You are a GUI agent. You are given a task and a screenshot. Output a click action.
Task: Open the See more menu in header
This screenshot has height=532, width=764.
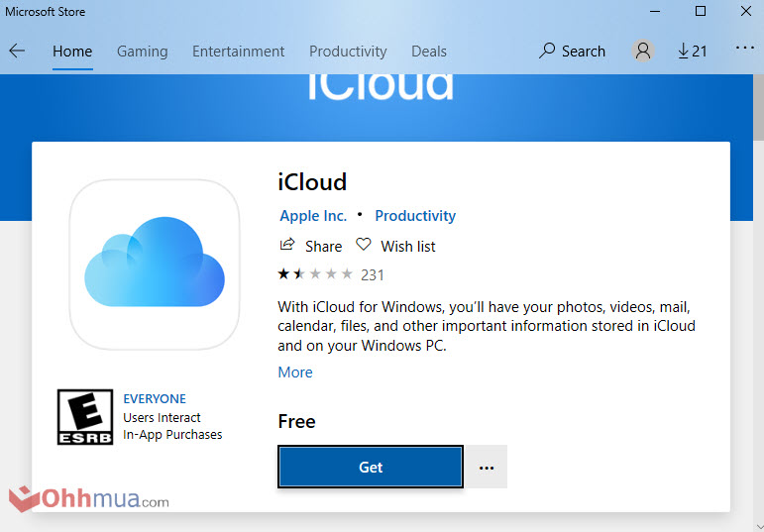point(745,48)
